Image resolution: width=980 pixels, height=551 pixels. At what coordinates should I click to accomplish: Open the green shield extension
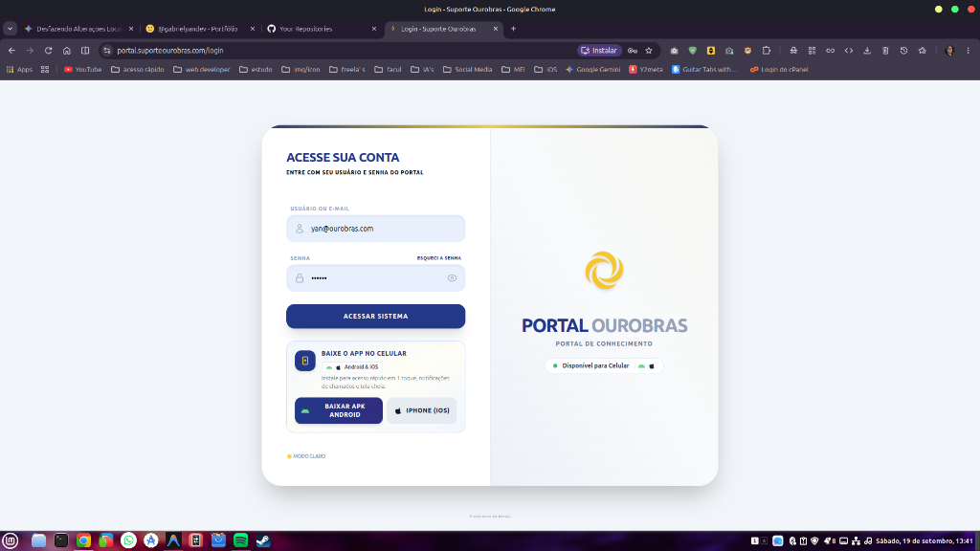[693, 51]
